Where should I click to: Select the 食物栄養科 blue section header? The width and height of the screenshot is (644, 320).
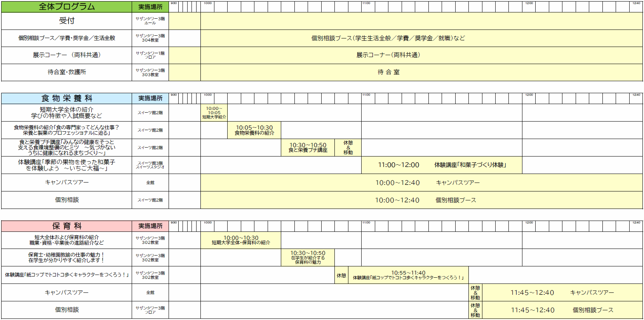pos(66,98)
